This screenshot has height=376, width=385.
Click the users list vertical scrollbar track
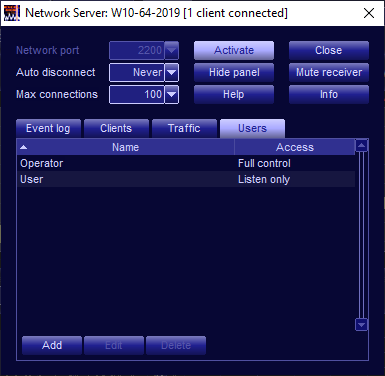362,235
